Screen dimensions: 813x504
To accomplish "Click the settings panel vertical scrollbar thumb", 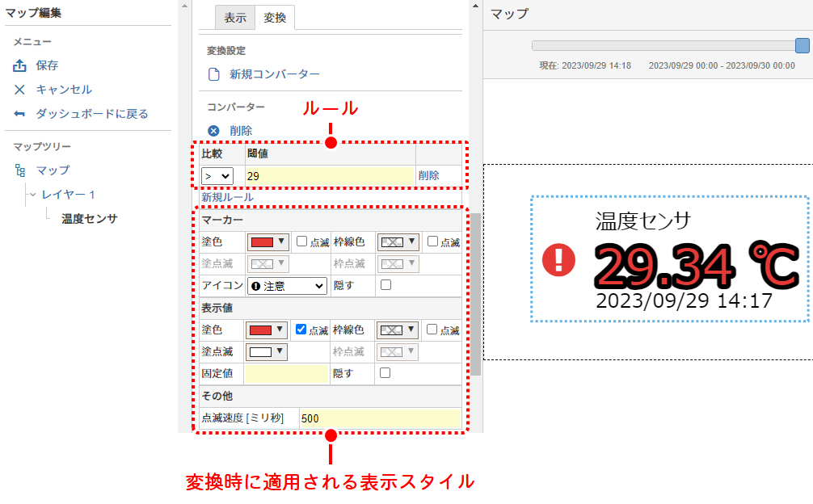I will (x=475, y=294).
